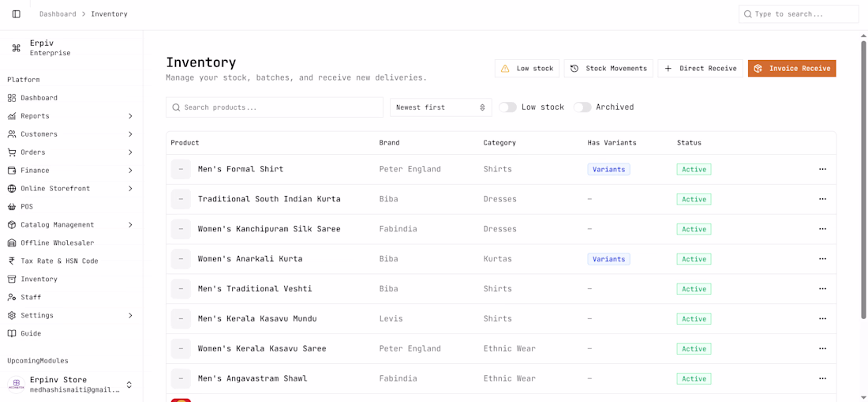Expand the Customers submenu chevron

tap(131, 134)
